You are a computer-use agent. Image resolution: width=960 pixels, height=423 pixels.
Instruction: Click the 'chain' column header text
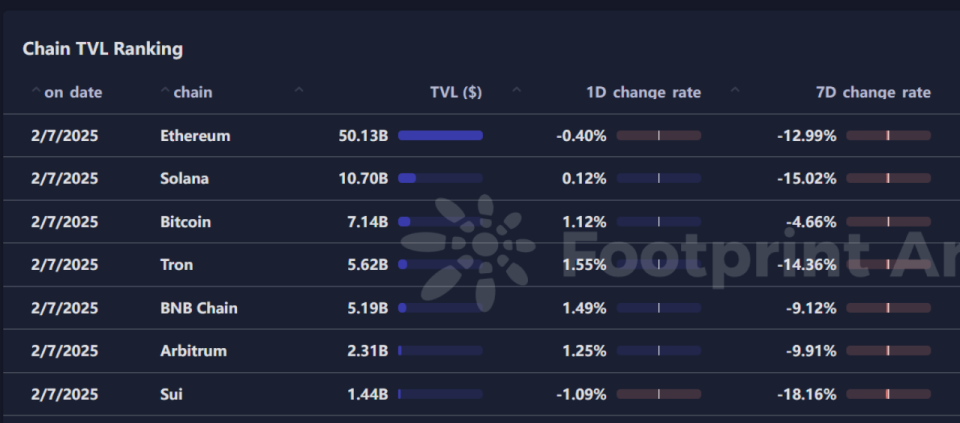point(193,92)
